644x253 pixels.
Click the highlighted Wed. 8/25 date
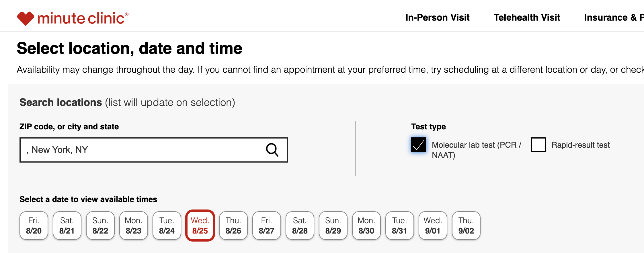[x=200, y=226]
